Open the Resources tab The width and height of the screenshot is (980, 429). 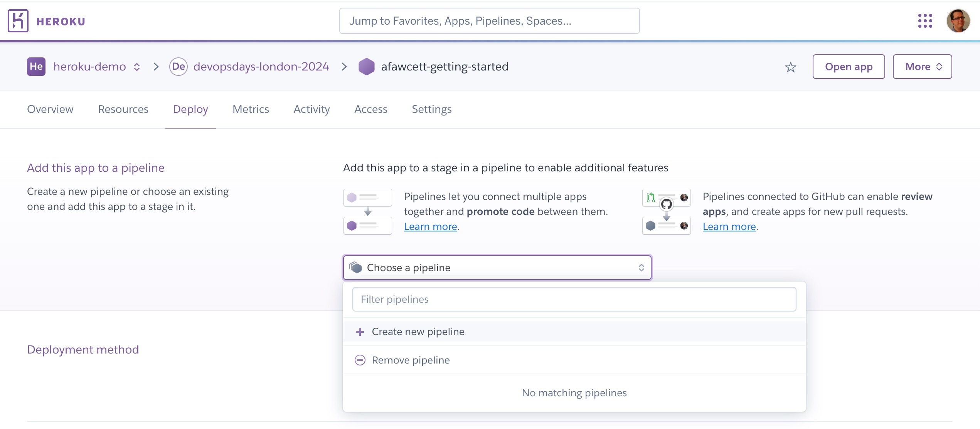(123, 109)
